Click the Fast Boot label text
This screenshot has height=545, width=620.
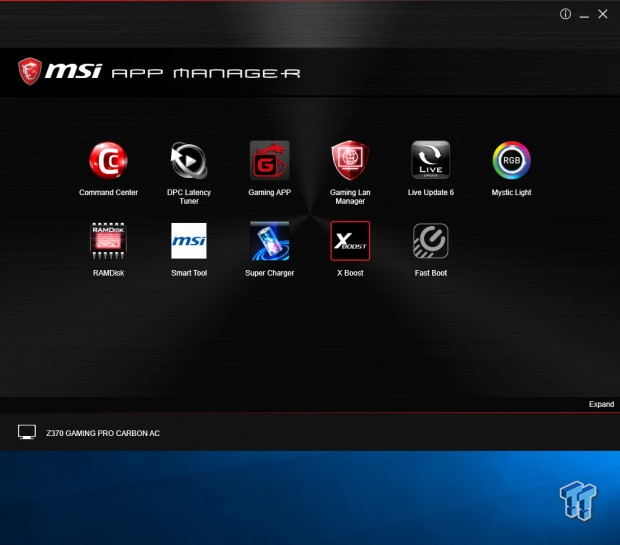(431, 273)
